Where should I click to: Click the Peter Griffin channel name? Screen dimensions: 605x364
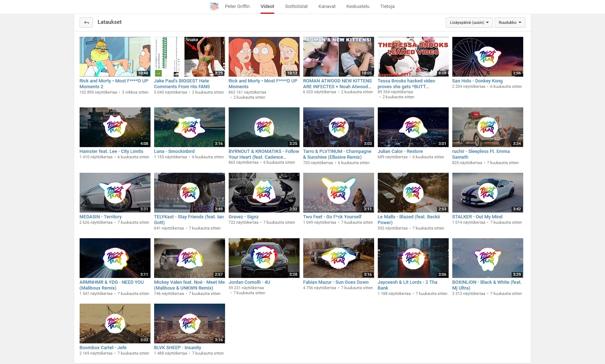[x=237, y=7]
